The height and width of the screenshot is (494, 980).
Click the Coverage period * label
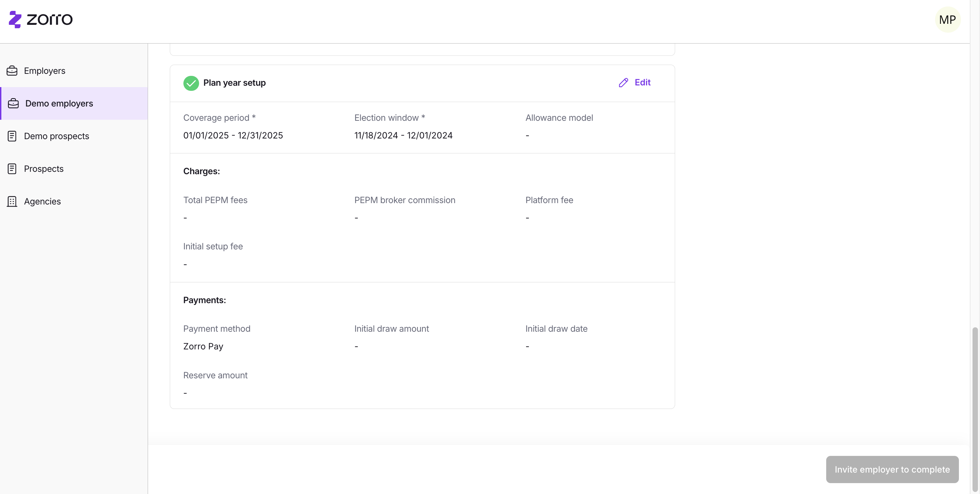tap(219, 118)
